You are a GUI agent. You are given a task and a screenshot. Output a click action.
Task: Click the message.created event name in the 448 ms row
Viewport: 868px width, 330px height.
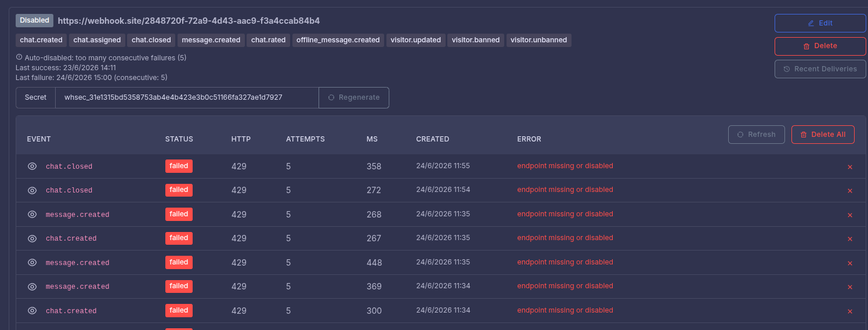tap(78, 263)
